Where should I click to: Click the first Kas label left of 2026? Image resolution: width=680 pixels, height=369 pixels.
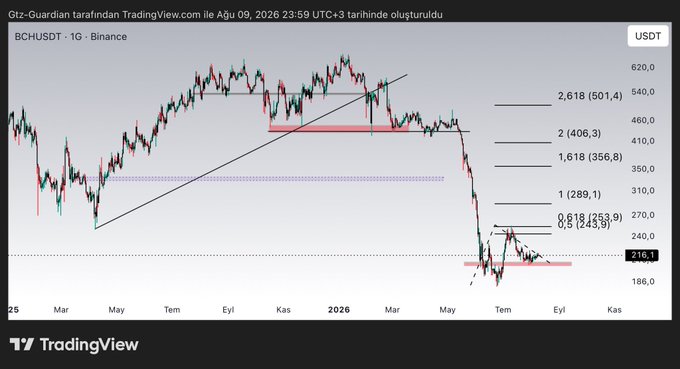pyautogui.click(x=283, y=310)
